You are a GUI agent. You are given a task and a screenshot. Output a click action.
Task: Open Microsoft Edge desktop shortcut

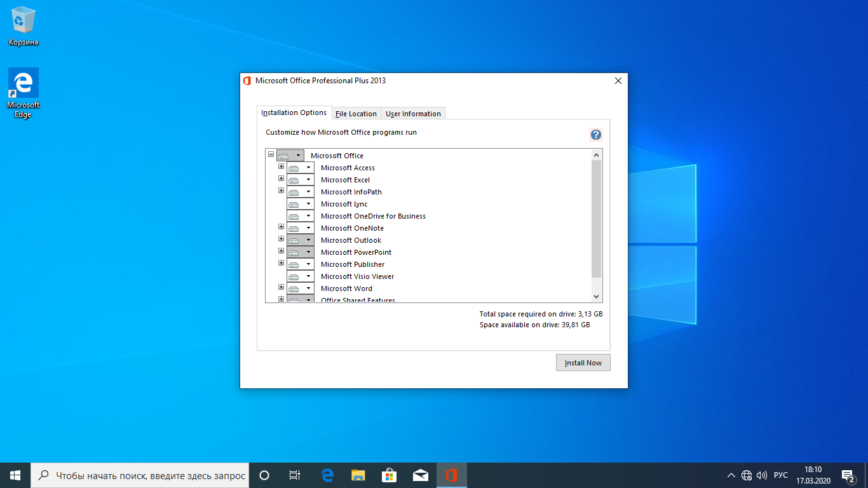pos(24,93)
